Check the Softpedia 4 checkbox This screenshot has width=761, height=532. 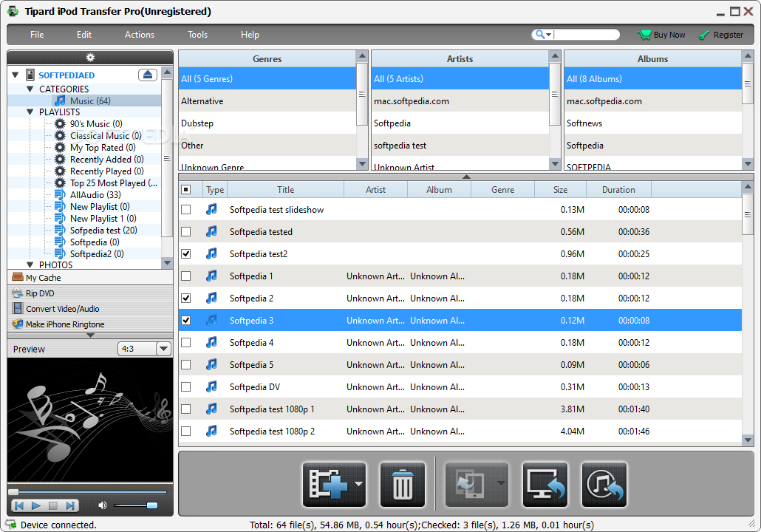click(x=186, y=343)
